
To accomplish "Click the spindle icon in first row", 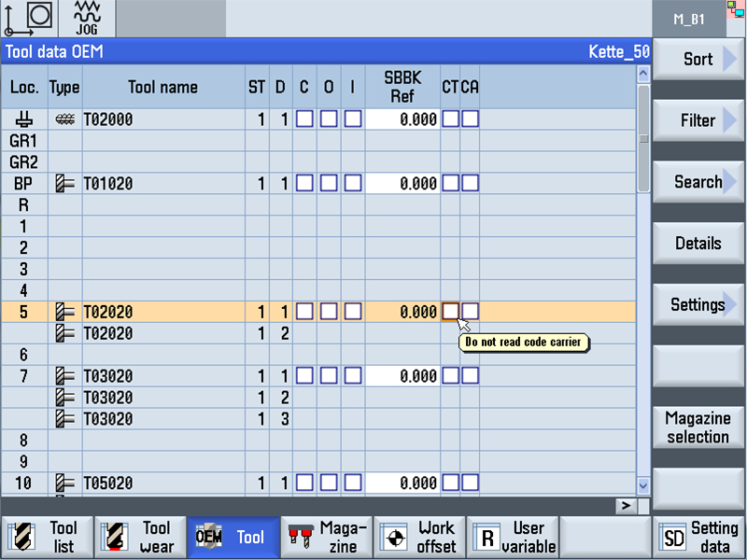I will [x=24, y=119].
